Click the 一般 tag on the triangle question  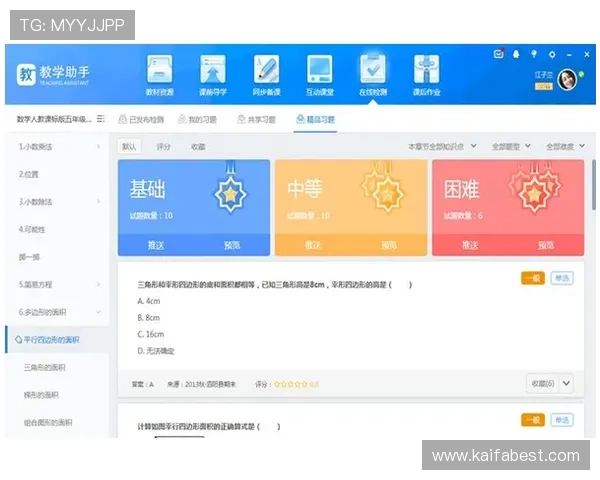[x=533, y=278]
